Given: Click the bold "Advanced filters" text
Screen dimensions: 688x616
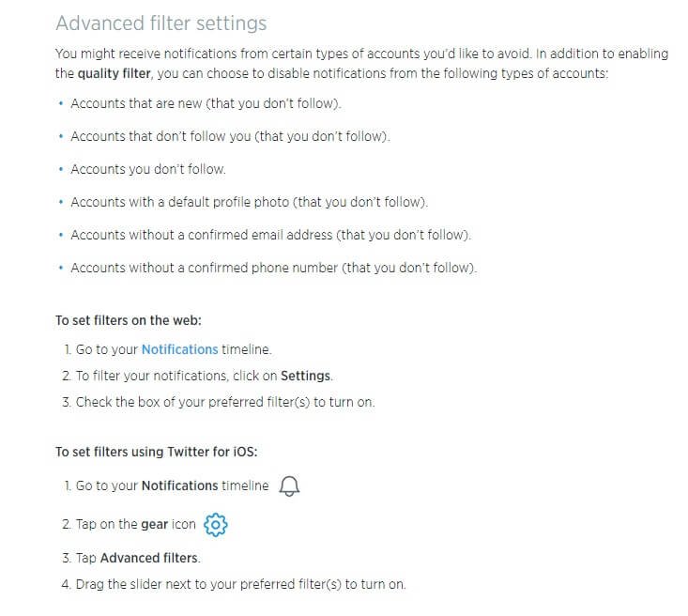Looking at the screenshot, I should 149,558.
